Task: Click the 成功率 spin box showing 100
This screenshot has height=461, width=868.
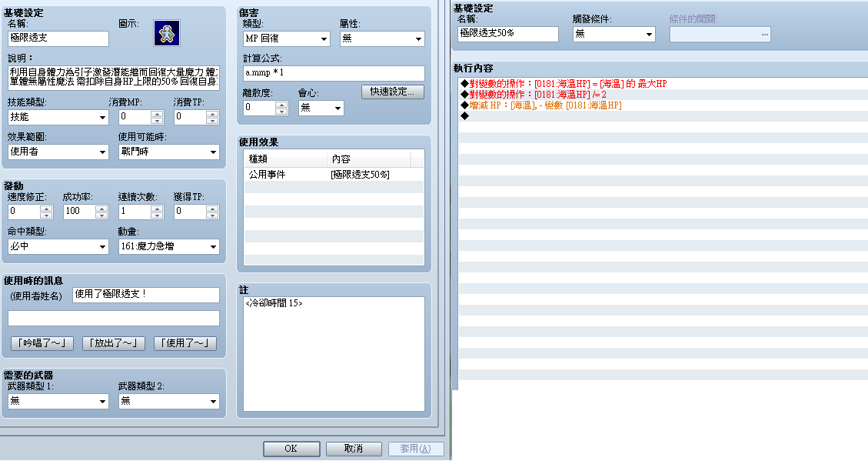Action: click(x=86, y=212)
